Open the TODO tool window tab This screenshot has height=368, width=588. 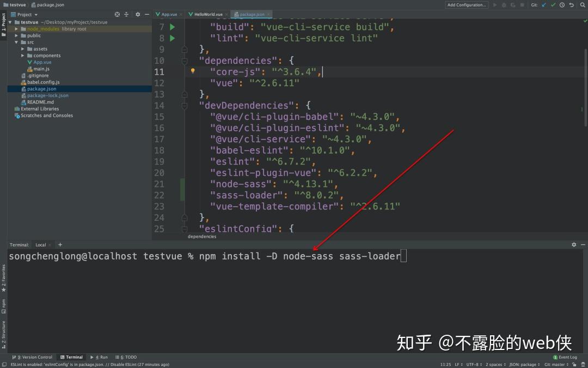(126, 357)
